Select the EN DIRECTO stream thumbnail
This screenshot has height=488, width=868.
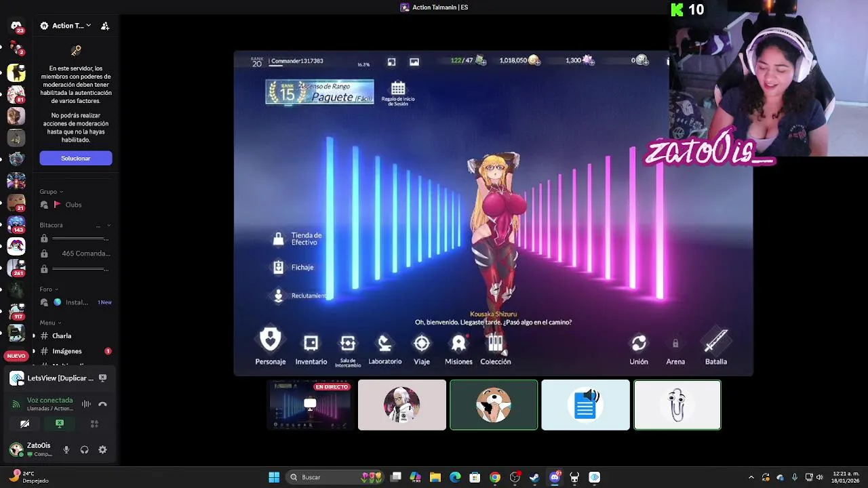pos(310,405)
